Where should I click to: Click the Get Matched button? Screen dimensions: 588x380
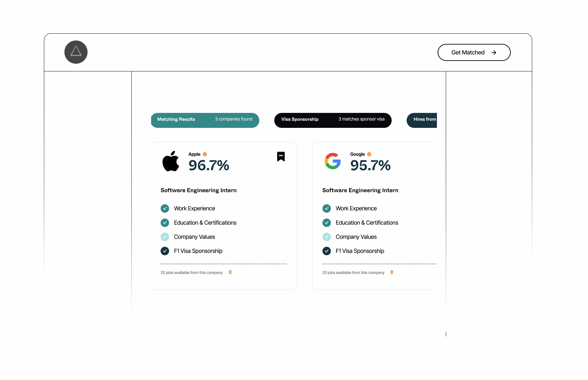pos(474,52)
